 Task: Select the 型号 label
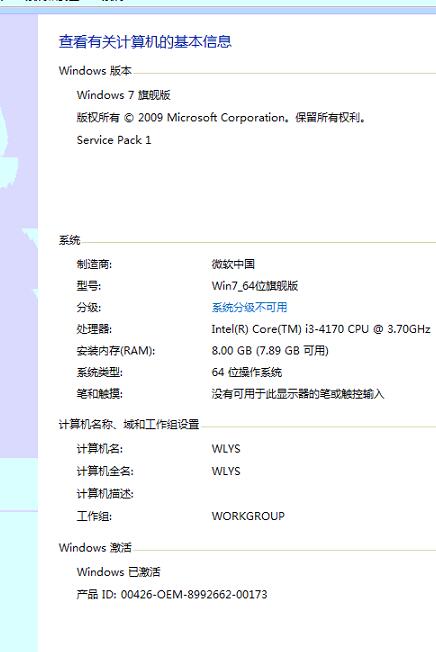[89, 286]
